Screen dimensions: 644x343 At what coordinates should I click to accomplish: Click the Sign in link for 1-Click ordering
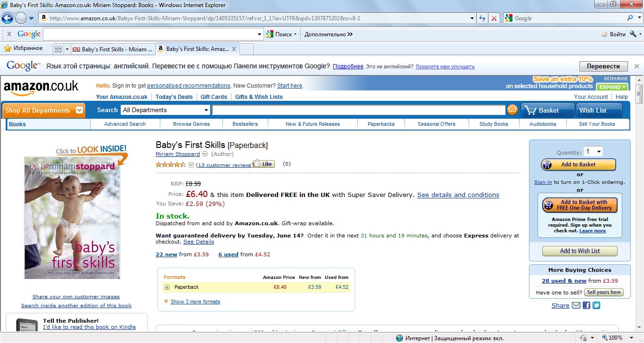pos(543,182)
